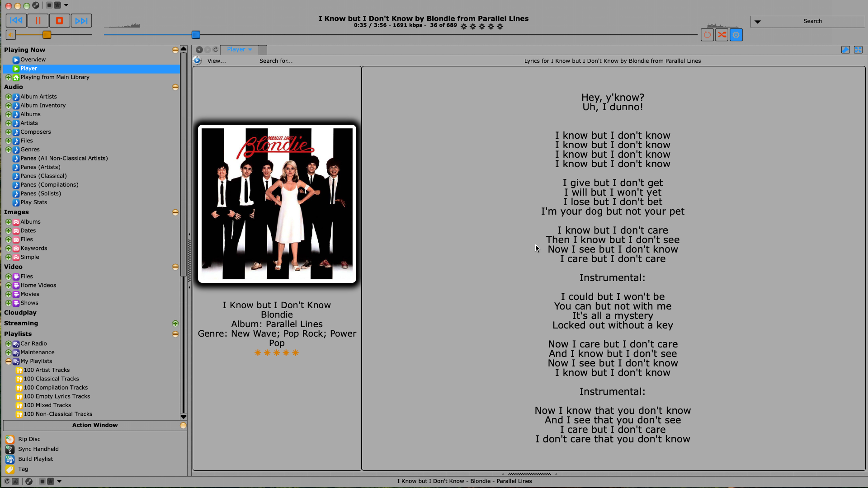Toggle the shuffle mode button
Viewport: 868px width, 488px height.
[x=722, y=35]
